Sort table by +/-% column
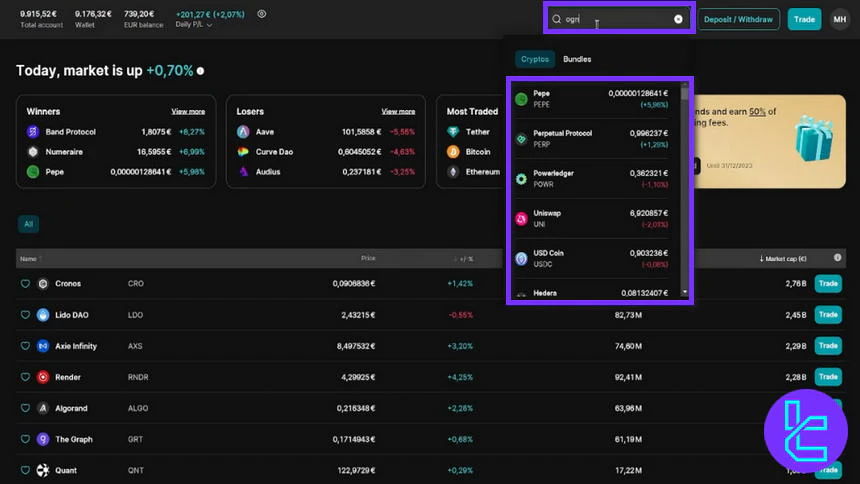 point(464,258)
